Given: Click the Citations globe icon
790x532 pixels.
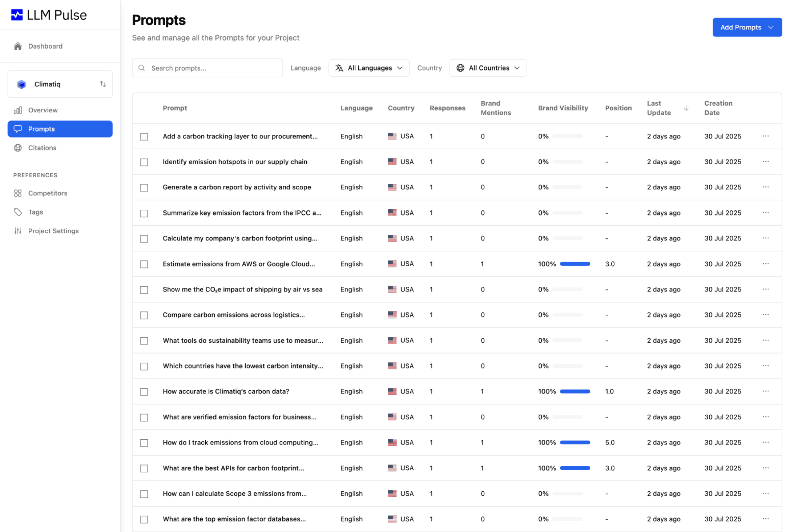Looking at the screenshot, I should (x=18, y=148).
